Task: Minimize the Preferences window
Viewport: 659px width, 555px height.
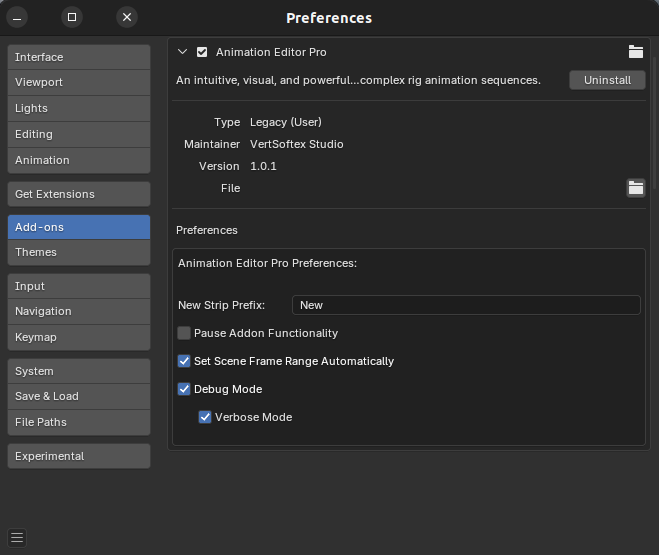Action: 17,18
